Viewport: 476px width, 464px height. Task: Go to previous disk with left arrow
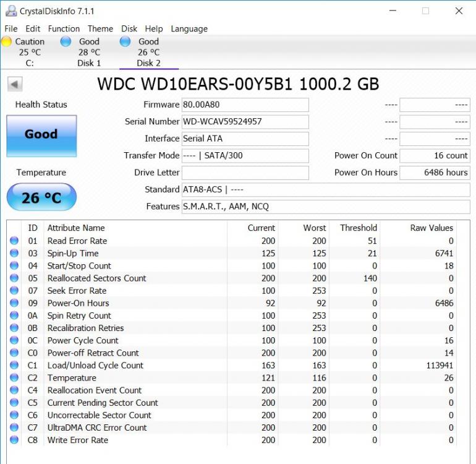click(15, 84)
